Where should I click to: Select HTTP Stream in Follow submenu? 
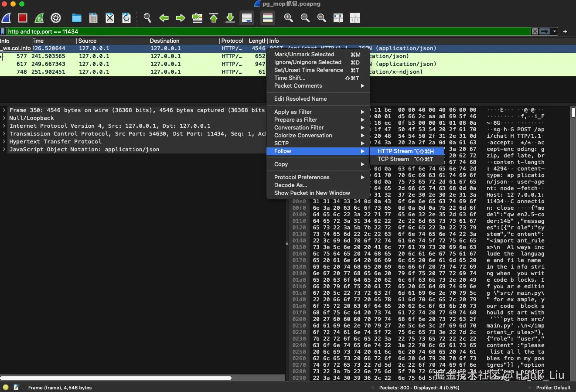[x=406, y=151]
